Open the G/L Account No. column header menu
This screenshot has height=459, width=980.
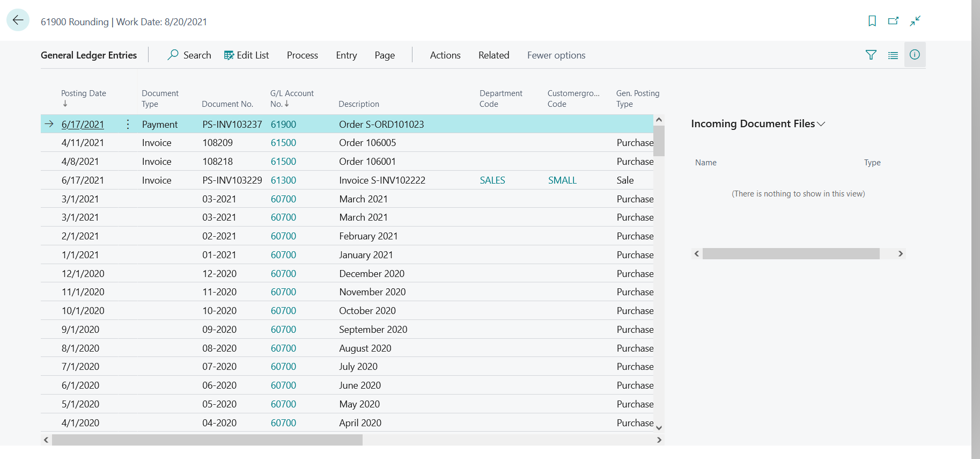(x=292, y=98)
